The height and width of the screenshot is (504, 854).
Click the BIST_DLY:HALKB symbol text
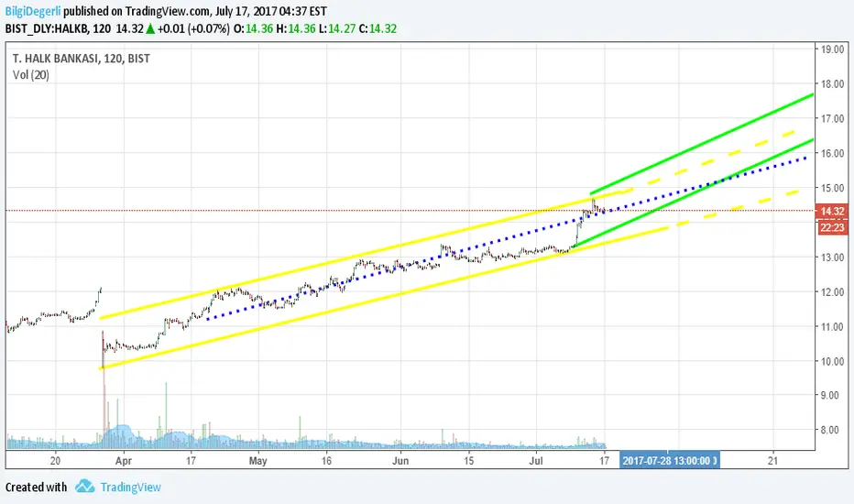pos(48,29)
